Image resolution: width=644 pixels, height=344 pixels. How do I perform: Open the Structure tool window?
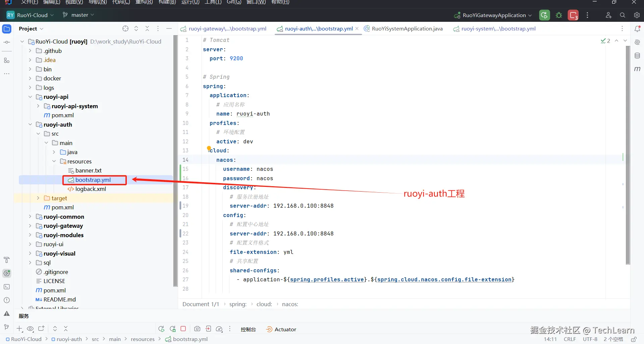(7, 60)
